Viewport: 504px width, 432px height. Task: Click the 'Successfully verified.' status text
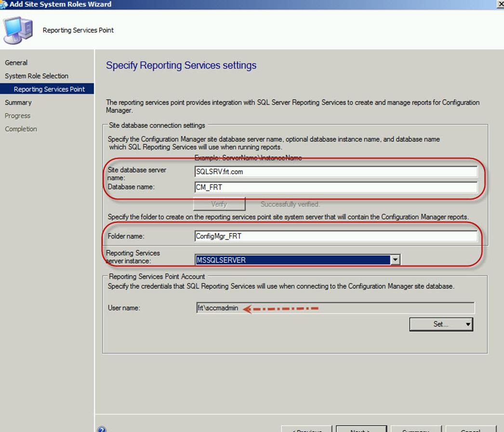290,204
